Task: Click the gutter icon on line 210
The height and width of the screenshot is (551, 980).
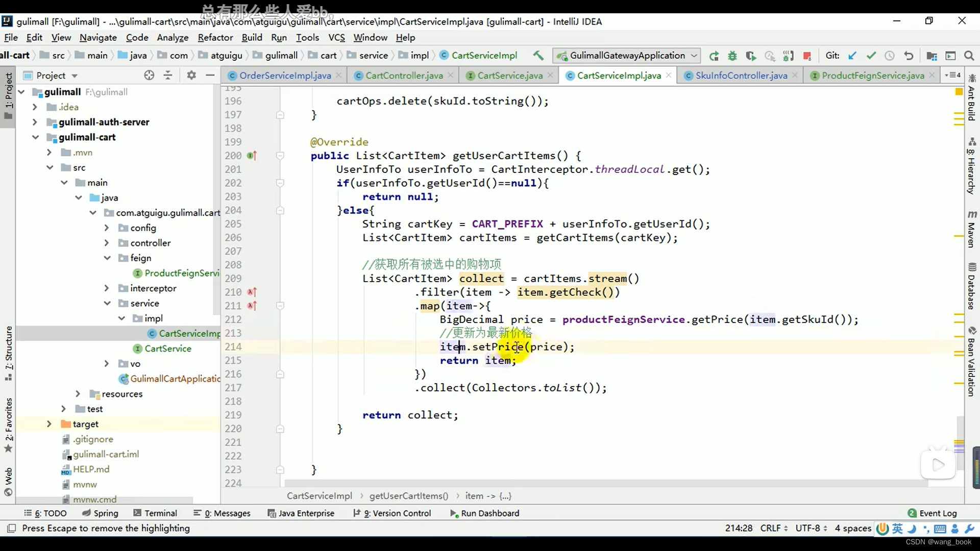Action: pyautogui.click(x=252, y=292)
